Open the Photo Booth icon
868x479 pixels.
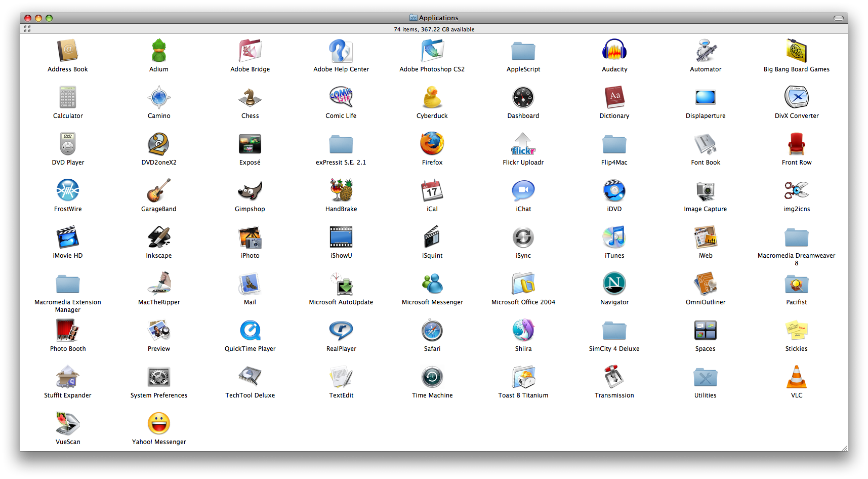pyautogui.click(x=68, y=330)
